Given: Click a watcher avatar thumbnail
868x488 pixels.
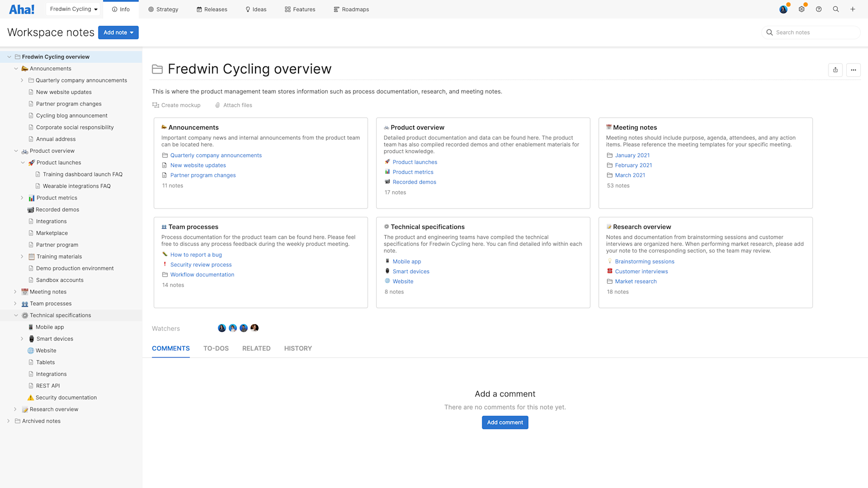Looking at the screenshot, I should pyautogui.click(x=222, y=328).
